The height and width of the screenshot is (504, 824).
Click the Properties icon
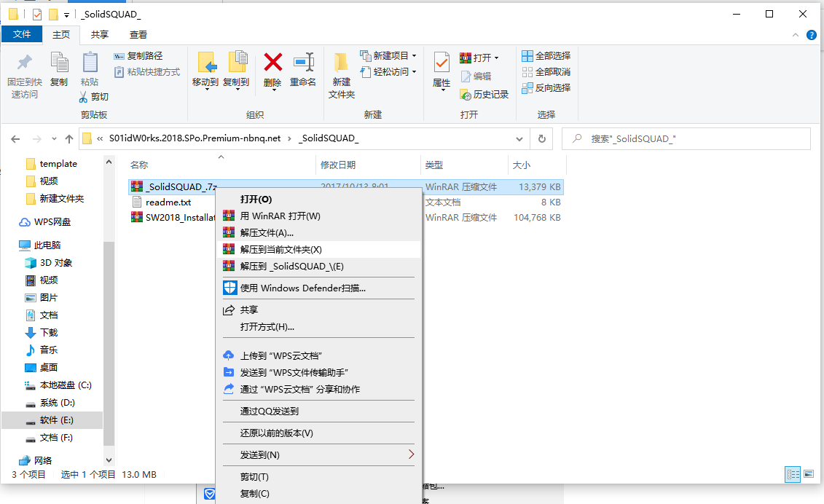click(x=442, y=63)
